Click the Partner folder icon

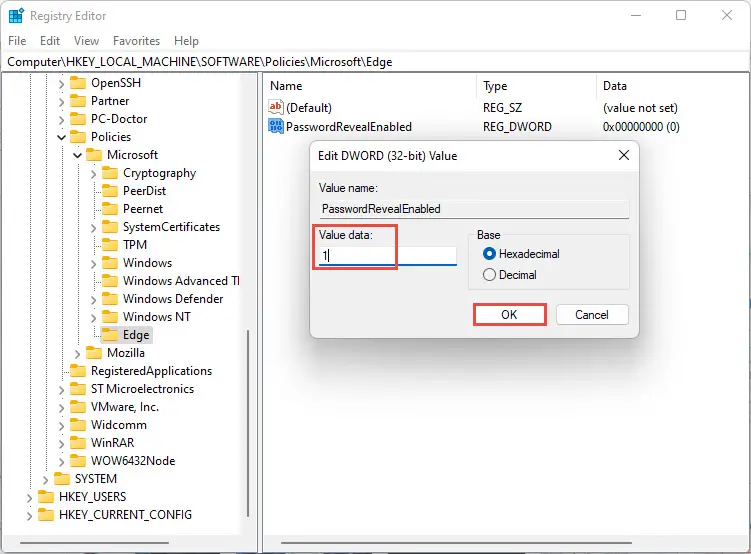pos(78,101)
